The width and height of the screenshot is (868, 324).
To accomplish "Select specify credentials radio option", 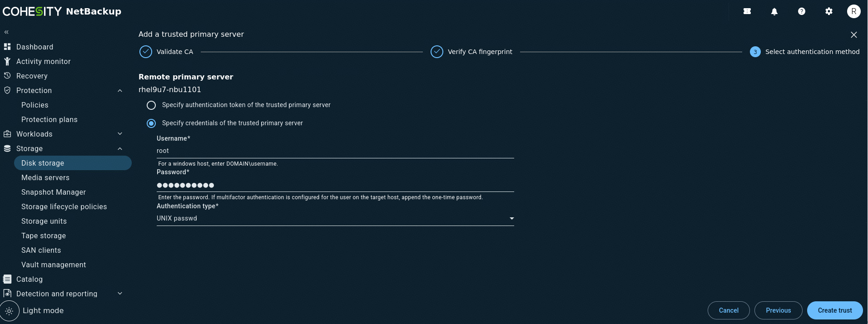I will coord(151,123).
